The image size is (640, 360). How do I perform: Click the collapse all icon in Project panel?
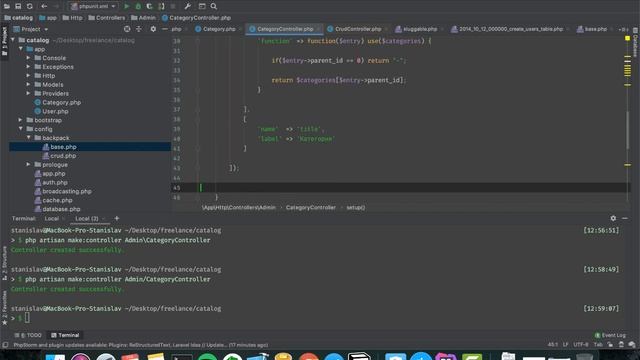139,29
